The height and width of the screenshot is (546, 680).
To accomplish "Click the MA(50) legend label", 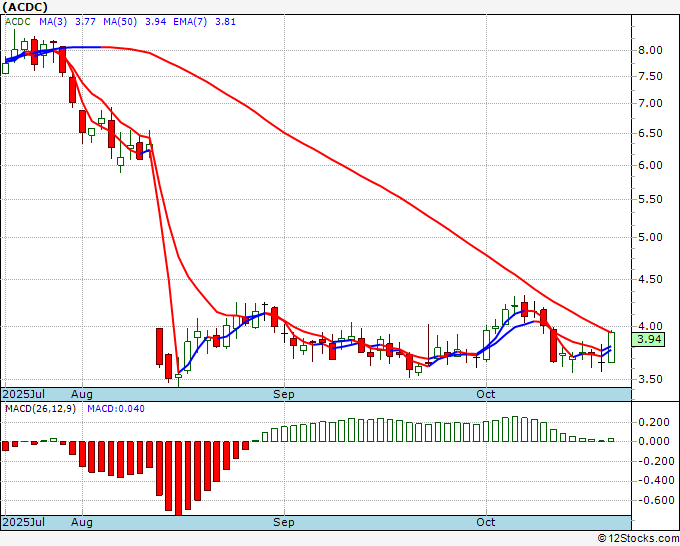I will pos(120,22).
